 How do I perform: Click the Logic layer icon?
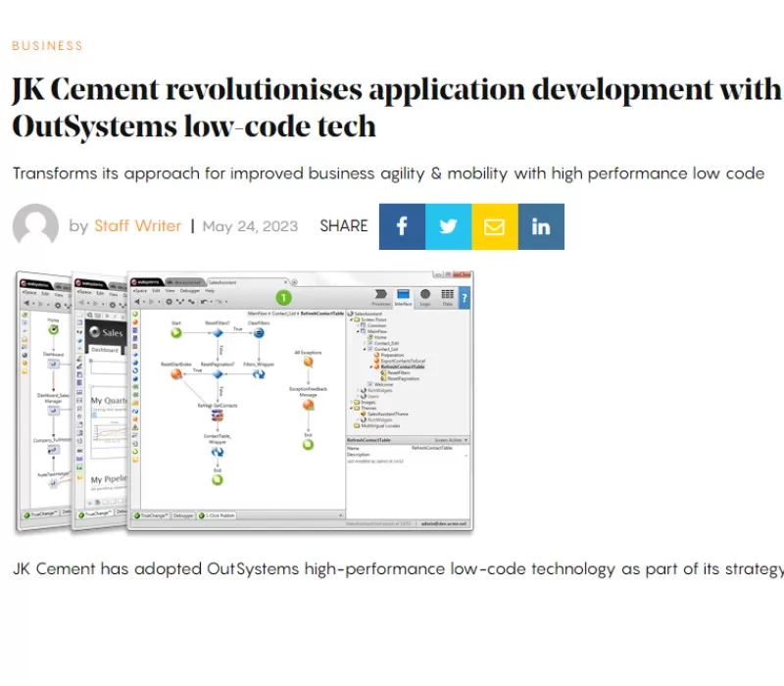point(425,297)
